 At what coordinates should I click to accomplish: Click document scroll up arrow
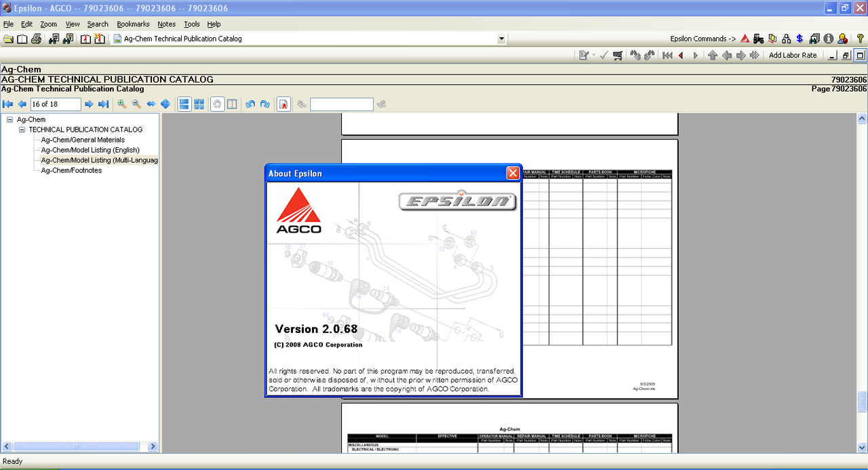click(x=862, y=119)
